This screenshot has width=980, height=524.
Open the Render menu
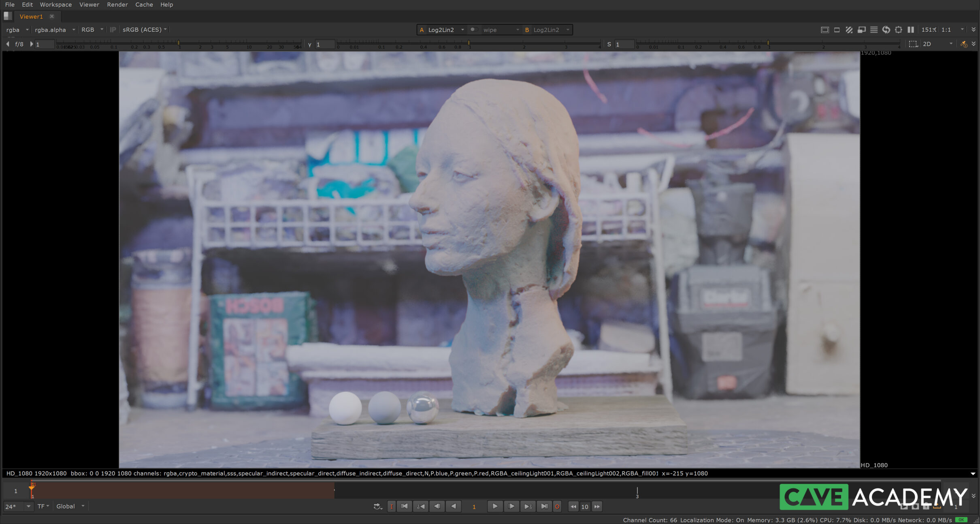click(x=117, y=4)
